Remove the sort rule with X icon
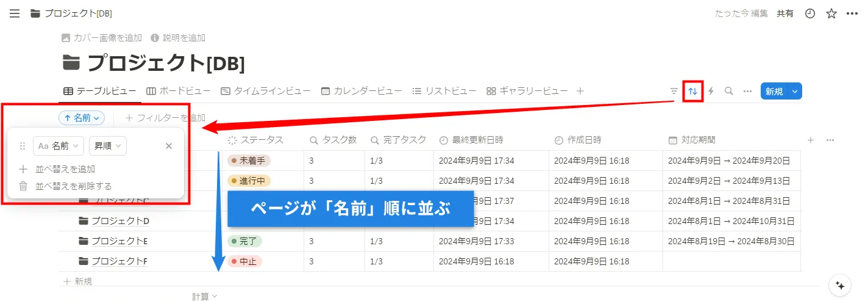Image resolution: width=868 pixels, height=301 pixels. [x=169, y=146]
